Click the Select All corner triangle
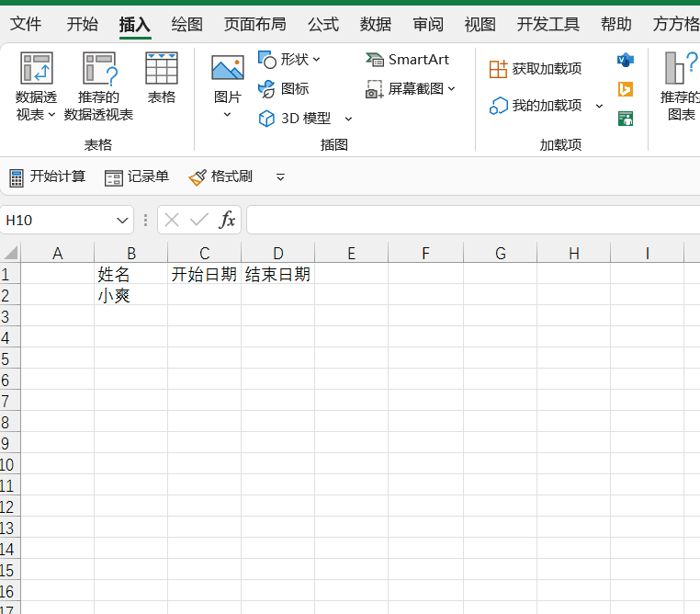The width and height of the screenshot is (700, 614). tap(10, 252)
